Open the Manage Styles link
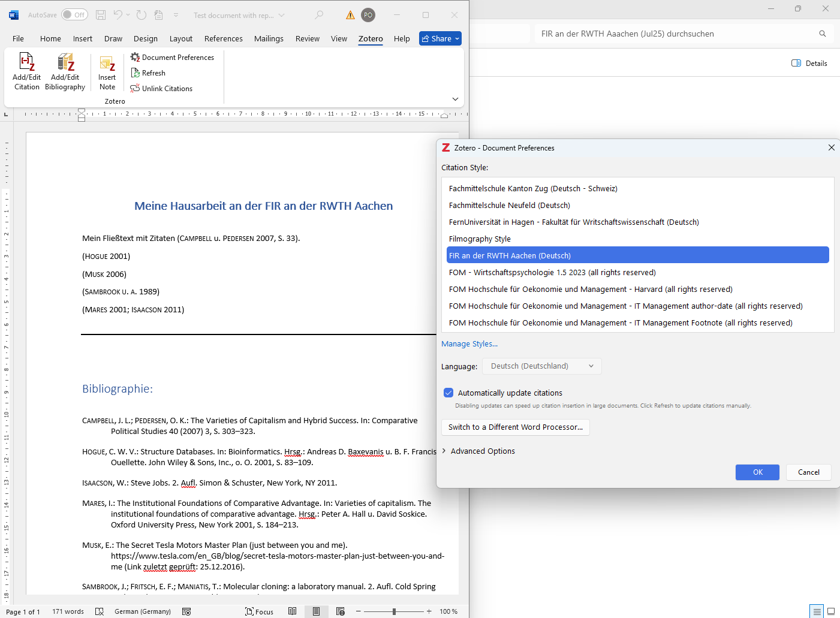This screenshot has width=840, height=618. (469, 344)
